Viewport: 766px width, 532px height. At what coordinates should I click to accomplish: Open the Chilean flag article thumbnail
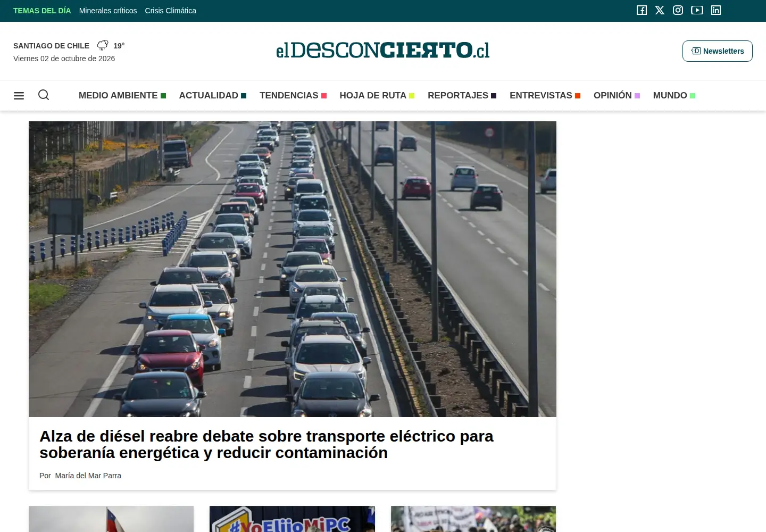[111, 519]
